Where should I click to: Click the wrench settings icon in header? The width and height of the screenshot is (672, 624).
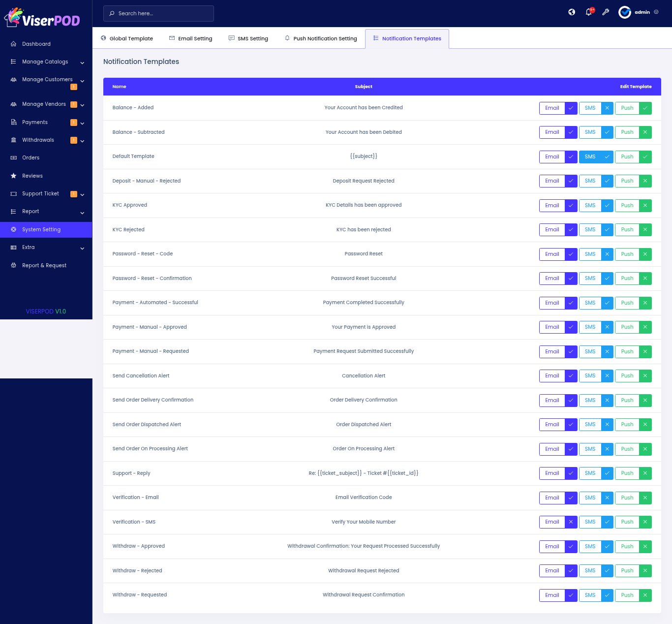[x=606, y=12]
